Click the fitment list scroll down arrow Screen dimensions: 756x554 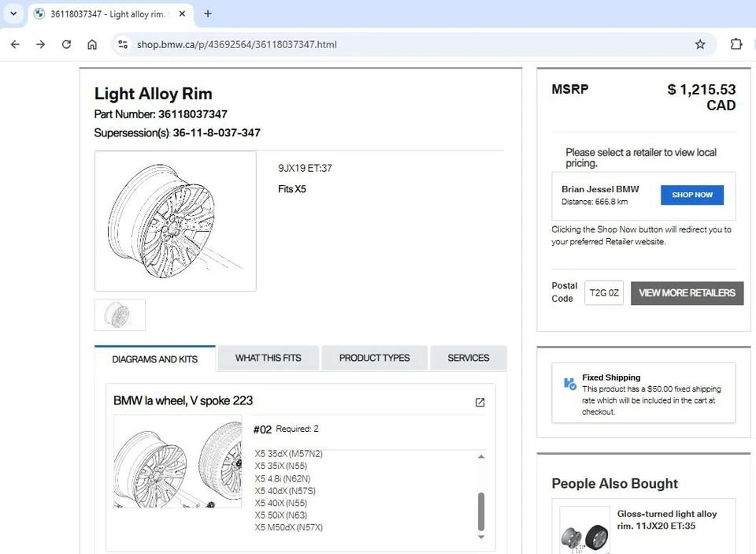pyautogui.click(x=480, y=537)
